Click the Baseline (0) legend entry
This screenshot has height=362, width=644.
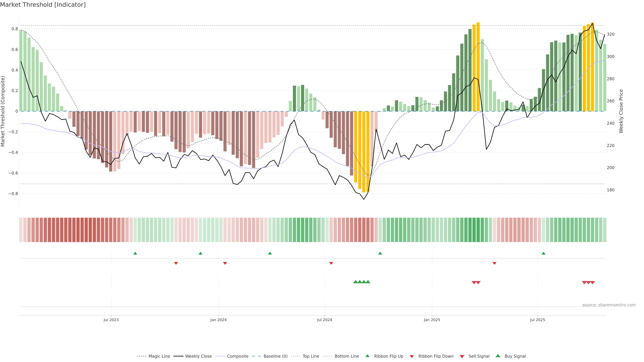(x=275, y=356)
